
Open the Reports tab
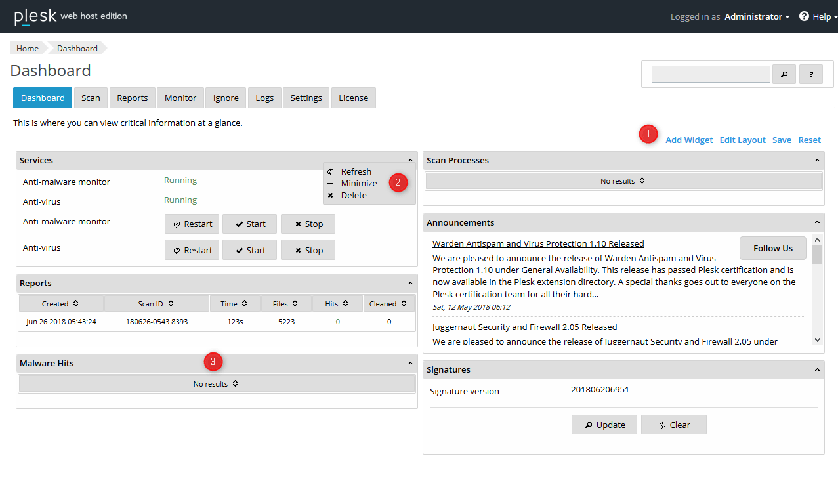[x=133, y=98]
